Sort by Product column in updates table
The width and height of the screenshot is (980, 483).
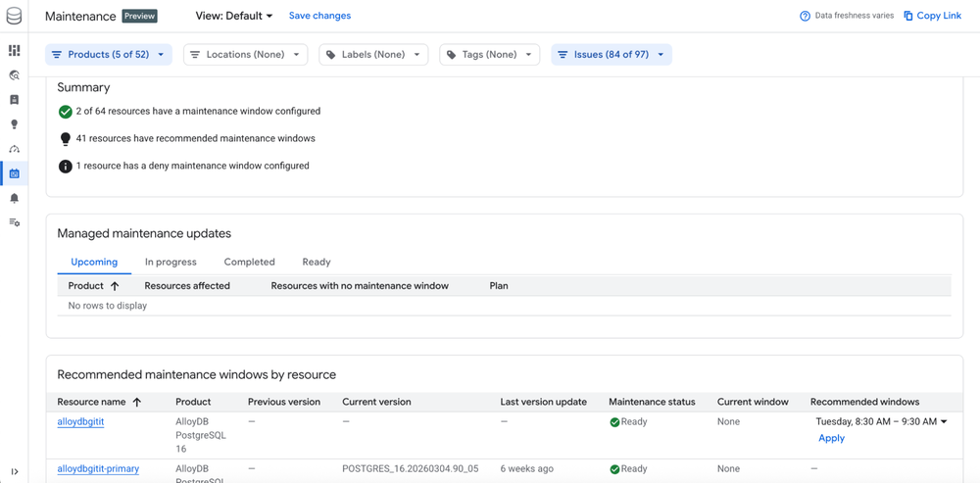click(x=93, y=285)
